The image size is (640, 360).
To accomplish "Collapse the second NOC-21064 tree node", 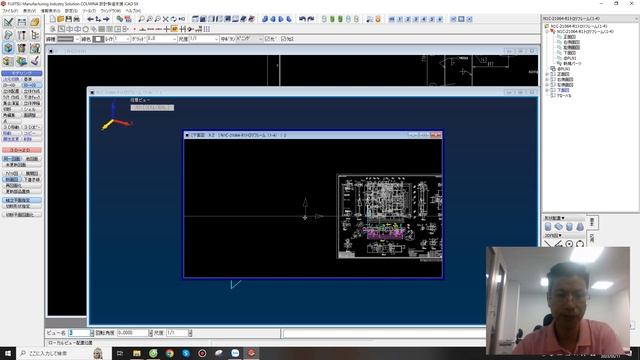I will coord(547,31).
